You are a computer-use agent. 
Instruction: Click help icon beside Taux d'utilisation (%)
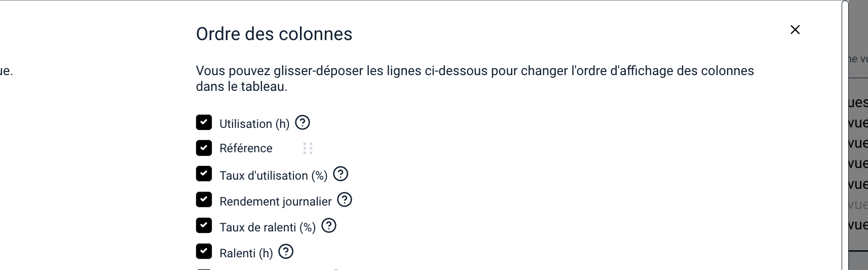[x=341, y=174]
